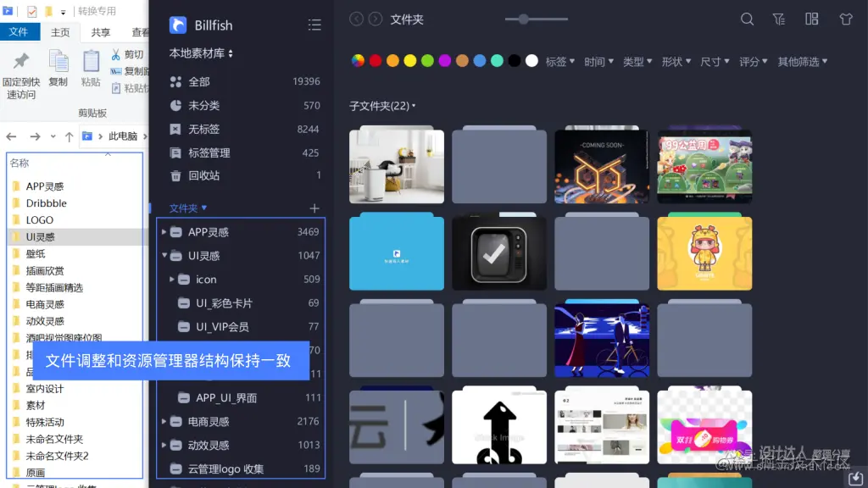The image size is (868, 488).
Task: Go forward with the right arrow circle
Action: click(376, 19)
